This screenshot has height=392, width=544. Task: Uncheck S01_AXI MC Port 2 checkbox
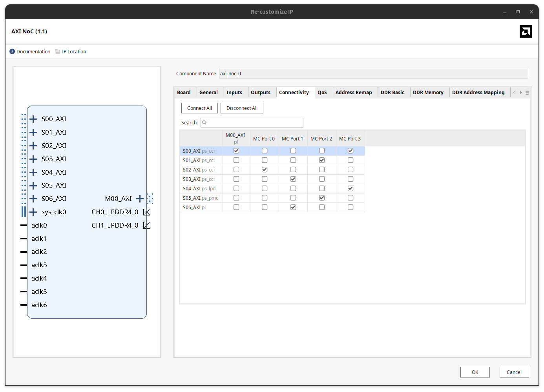(x=322, y=160)
